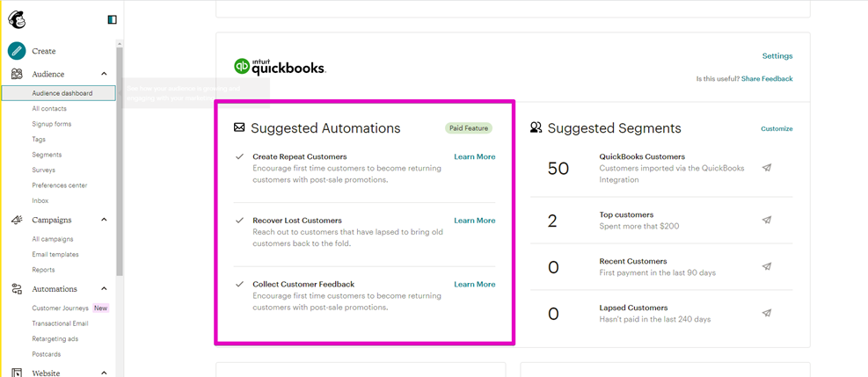Collapse the Campaigns menu chevron
Screen dimensions: 868x377
coord(104,220)
